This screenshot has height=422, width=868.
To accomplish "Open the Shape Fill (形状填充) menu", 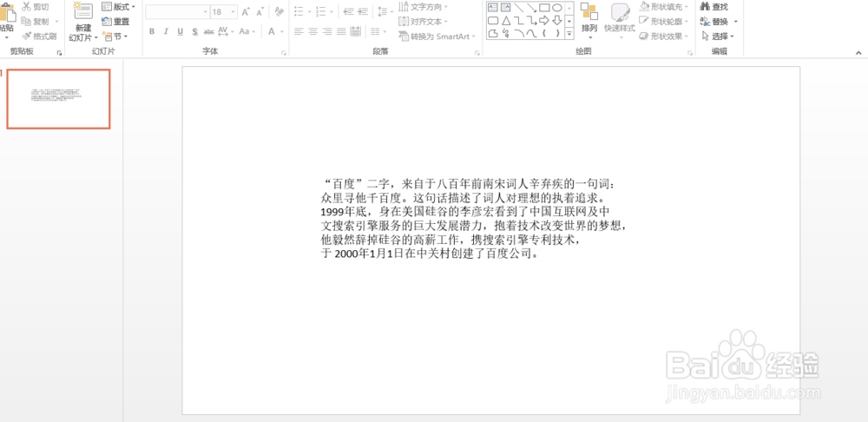I will (664, 7).
